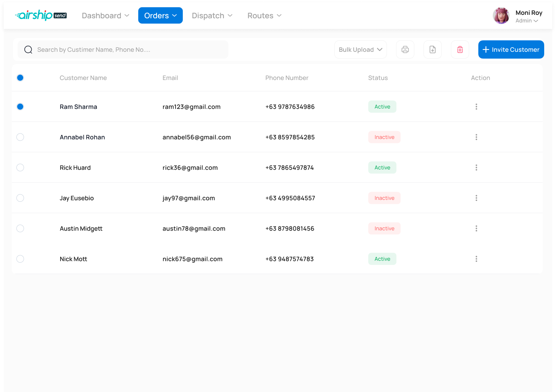
Task: Click email ram123@gmail.com
Action: pyautogui.click(x=192, y=107)
